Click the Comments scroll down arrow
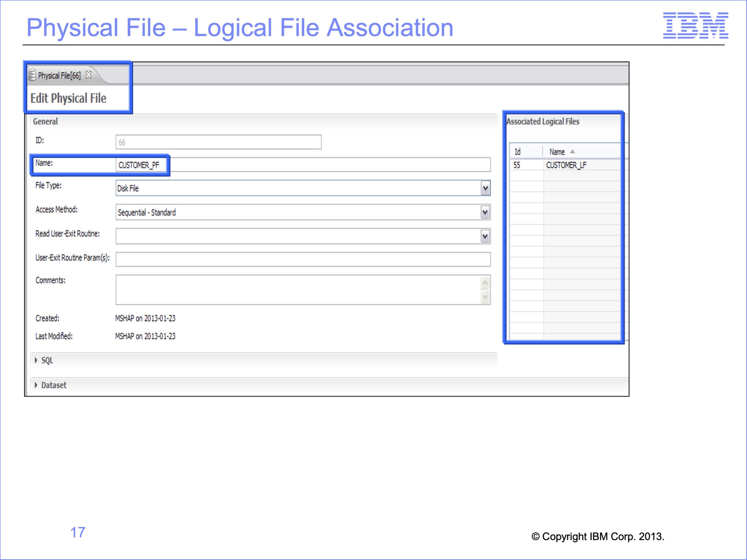This screenshot has width=747, height=560. pyautogui.click(x=485, y=297)
